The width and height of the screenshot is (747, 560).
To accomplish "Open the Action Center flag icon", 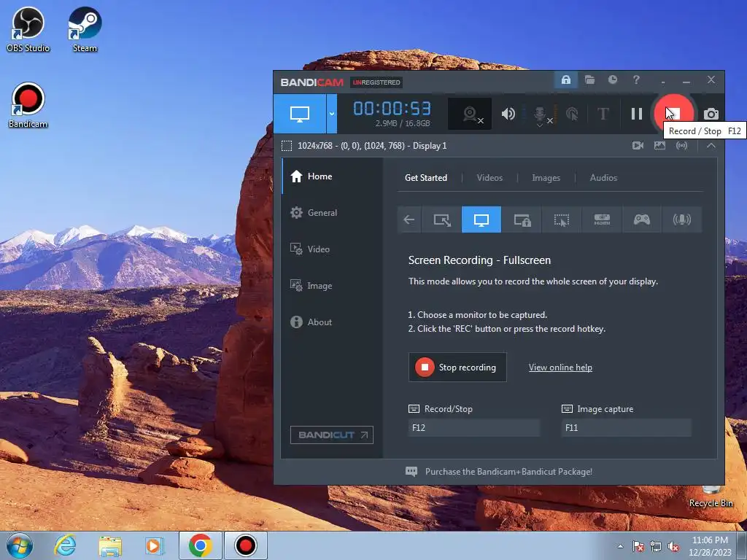I will coord(638,546).
